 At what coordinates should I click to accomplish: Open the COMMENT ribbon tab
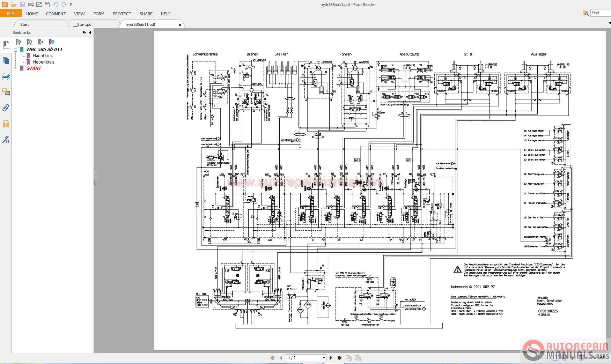tap(56, 14)
